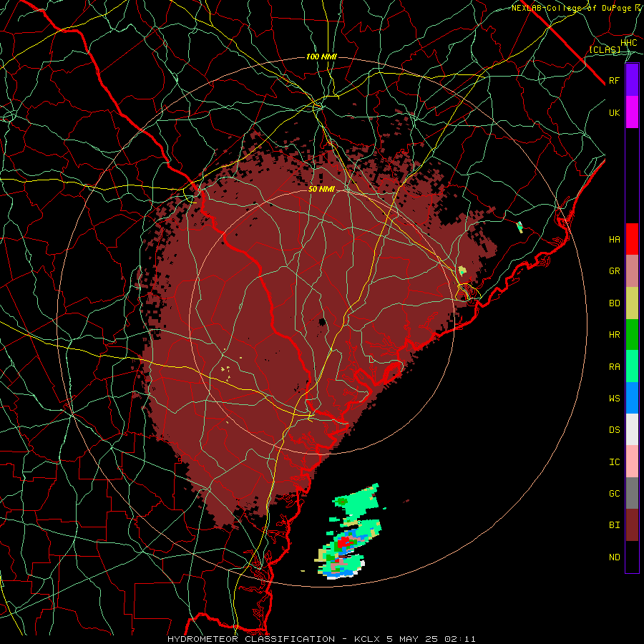
Task: Click the 100 NMI range ring label
Action: (321, 57)
